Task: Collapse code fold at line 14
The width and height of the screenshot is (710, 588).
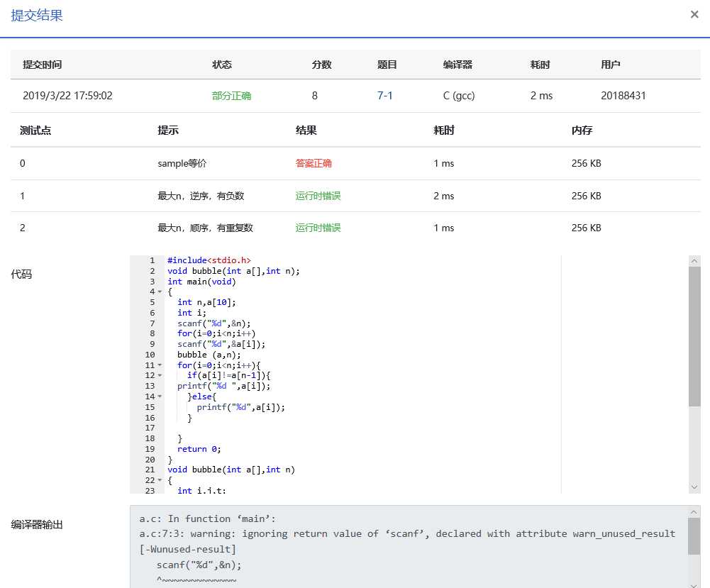Action: click(160, 396)
